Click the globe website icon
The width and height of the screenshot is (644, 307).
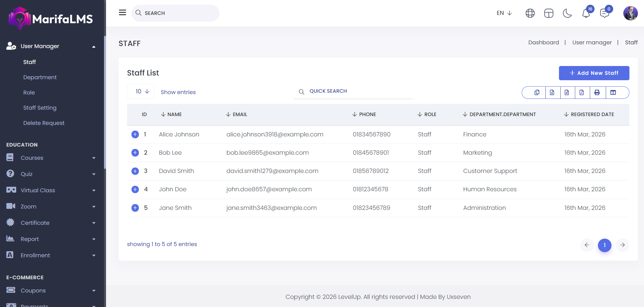pyautogui.click(x=530, y=13)
